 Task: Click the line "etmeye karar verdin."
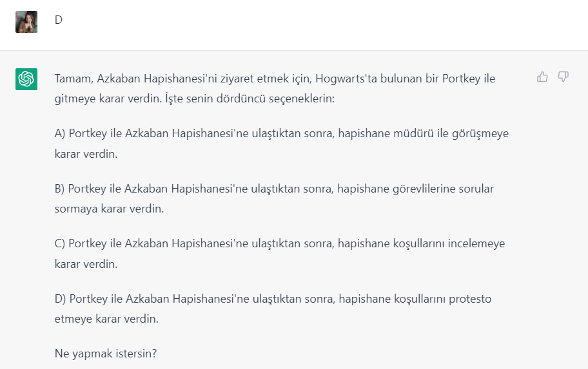106,319
